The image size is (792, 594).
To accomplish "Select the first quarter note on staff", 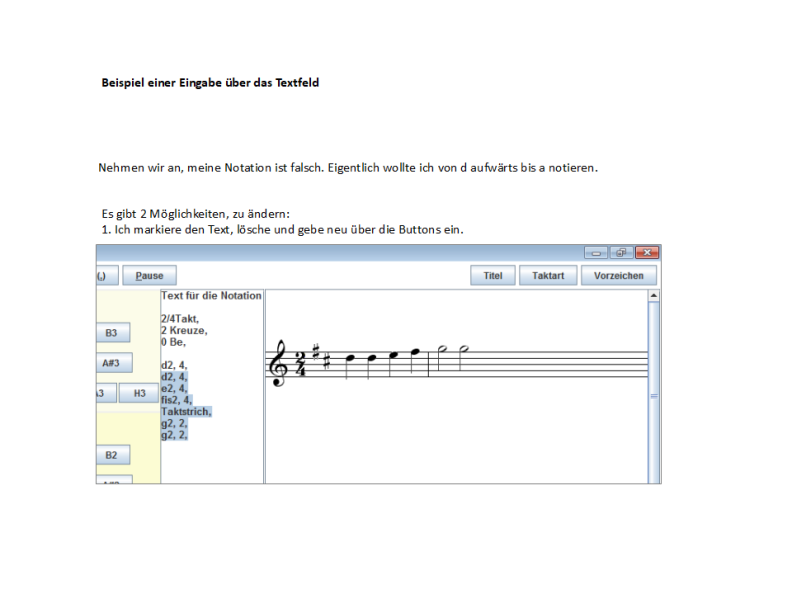I will click(348, 358).
